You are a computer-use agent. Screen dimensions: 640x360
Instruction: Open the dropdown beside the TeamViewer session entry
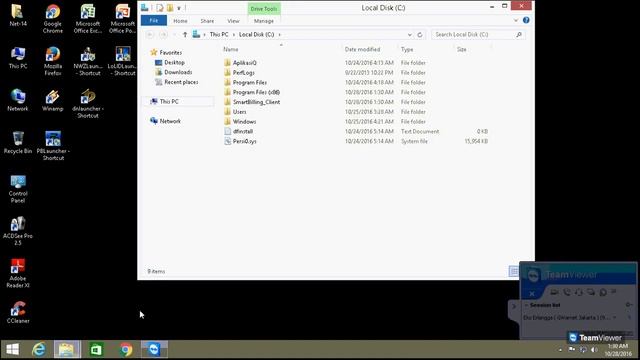[614, 317]
